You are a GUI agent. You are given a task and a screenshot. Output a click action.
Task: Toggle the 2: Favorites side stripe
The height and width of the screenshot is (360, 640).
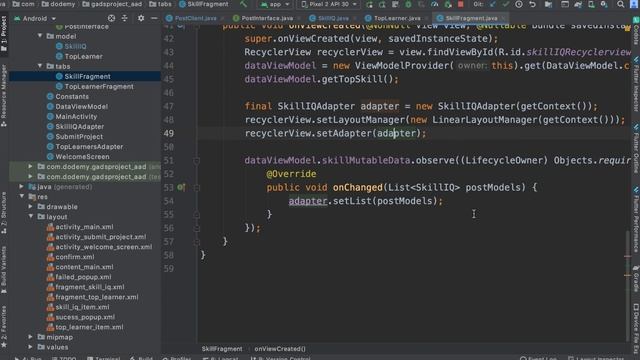pyautogui.click(x=4, y=327)
